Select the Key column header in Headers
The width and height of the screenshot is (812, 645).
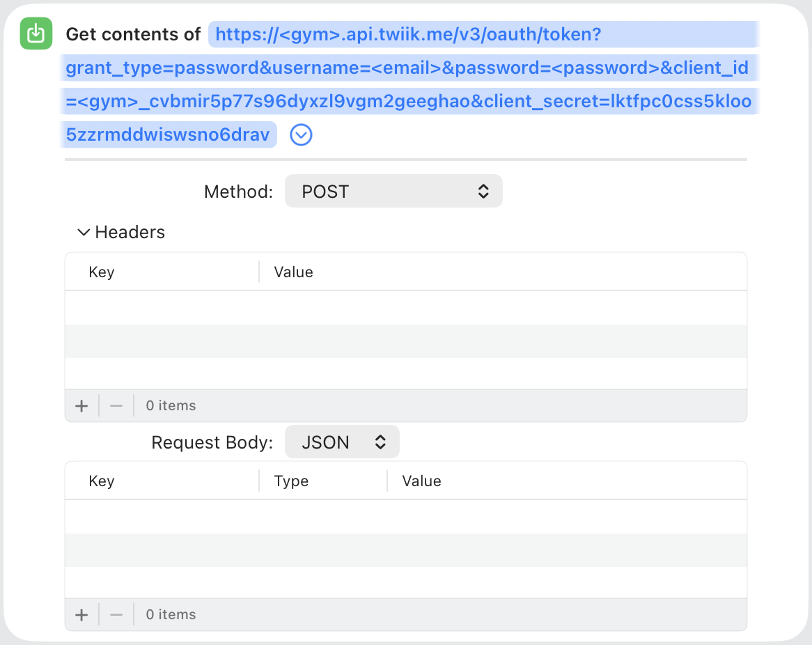(x=102, y=272)
